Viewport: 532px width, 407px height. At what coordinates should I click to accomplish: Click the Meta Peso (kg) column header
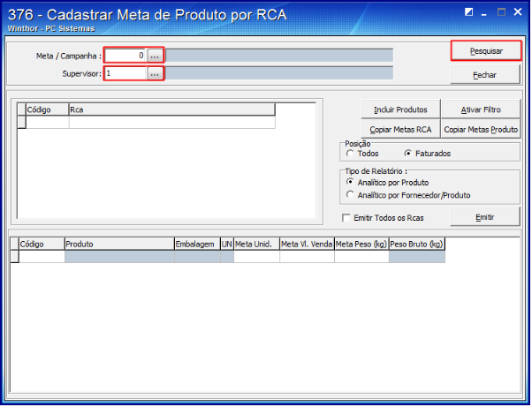tap(361, 244)
